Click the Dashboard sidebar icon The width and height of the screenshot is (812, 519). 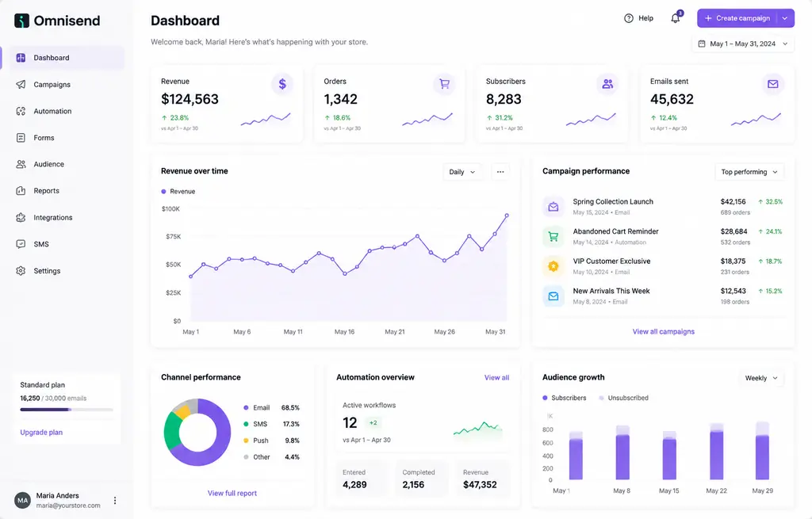(x=21, y=57)
